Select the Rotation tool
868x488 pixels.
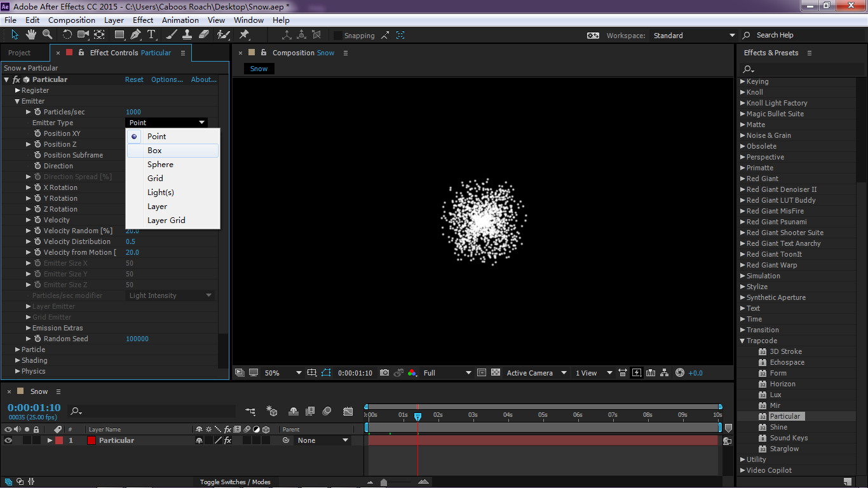point(67,35)
